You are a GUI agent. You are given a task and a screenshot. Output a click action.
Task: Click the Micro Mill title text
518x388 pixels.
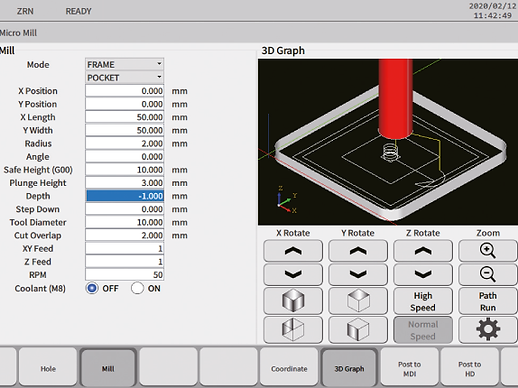(x=18, y=33)
